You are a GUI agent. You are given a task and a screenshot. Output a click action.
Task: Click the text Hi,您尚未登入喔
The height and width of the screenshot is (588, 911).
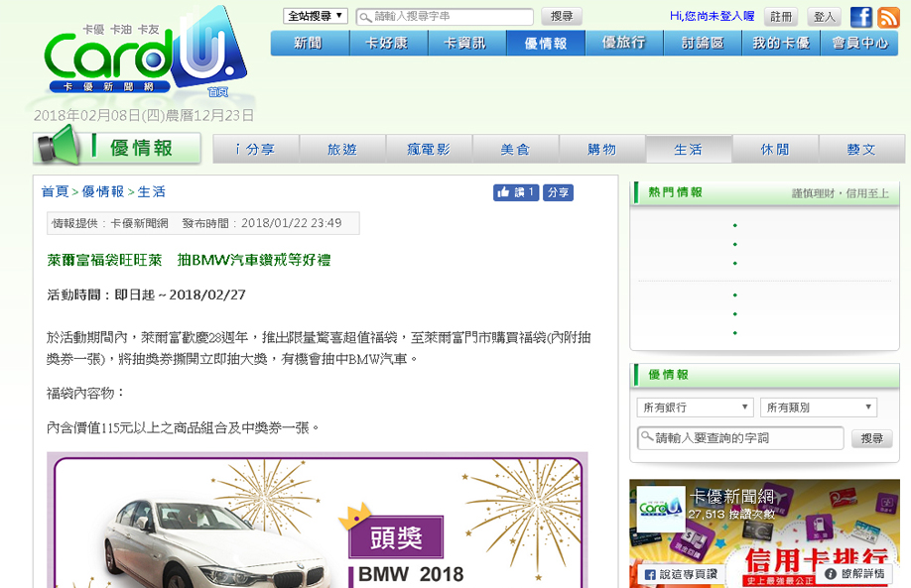click(x=713, y=16)
